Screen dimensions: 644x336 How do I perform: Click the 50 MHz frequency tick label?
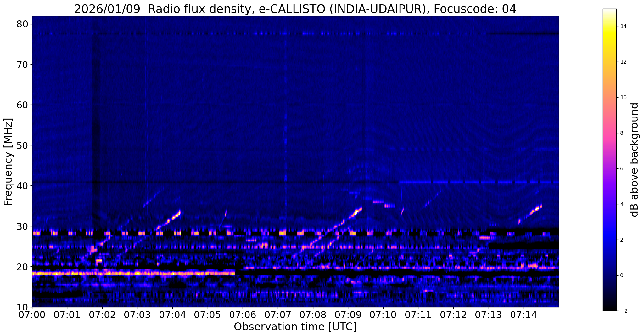point(22,145)
